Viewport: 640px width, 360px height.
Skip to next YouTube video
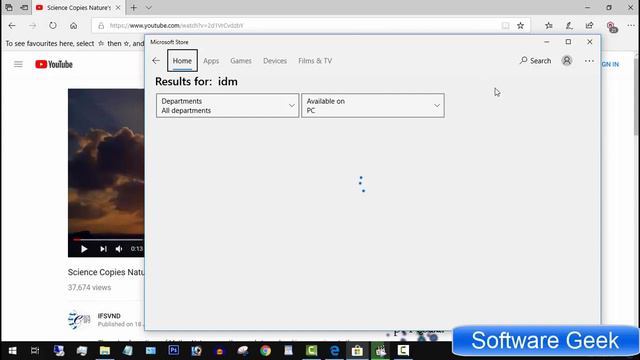(x=103, y=249)
